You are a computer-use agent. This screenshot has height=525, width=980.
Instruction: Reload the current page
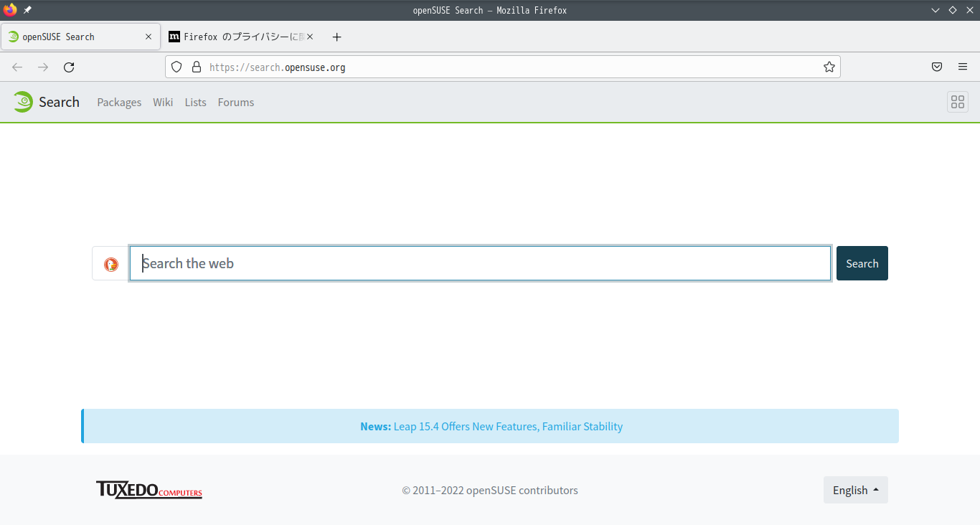(x=69, y=67)
